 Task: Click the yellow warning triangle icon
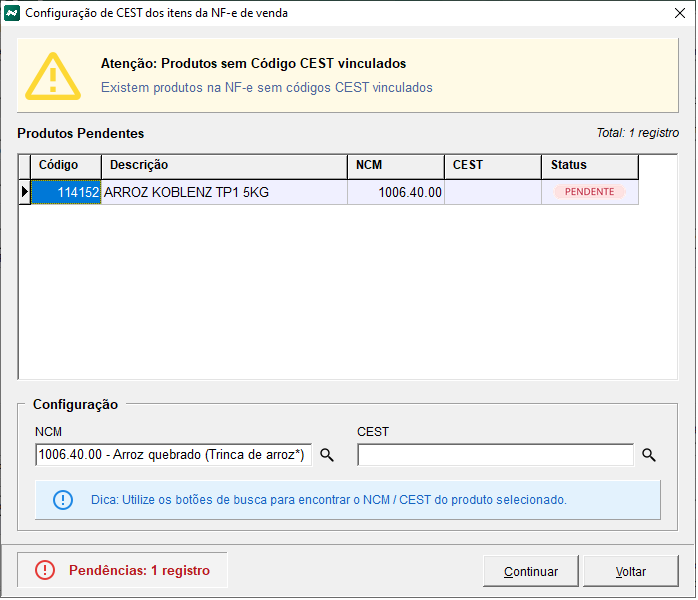click(x=52, y=75)
